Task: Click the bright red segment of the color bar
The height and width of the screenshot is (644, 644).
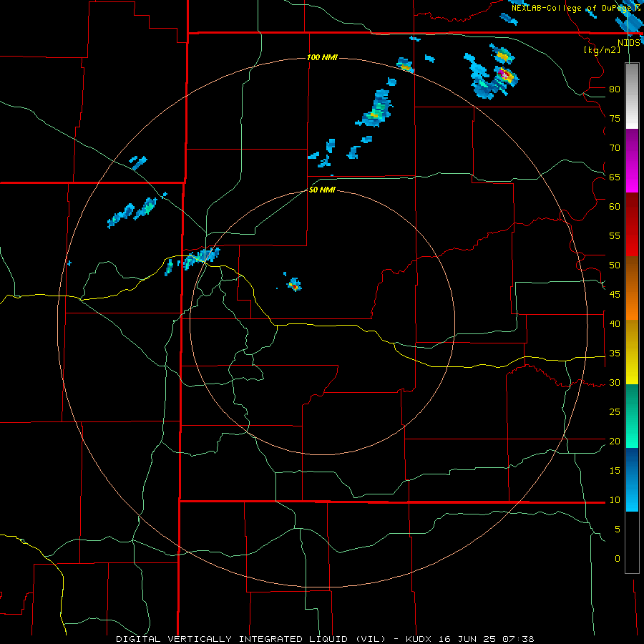Action: coord(632,225)
